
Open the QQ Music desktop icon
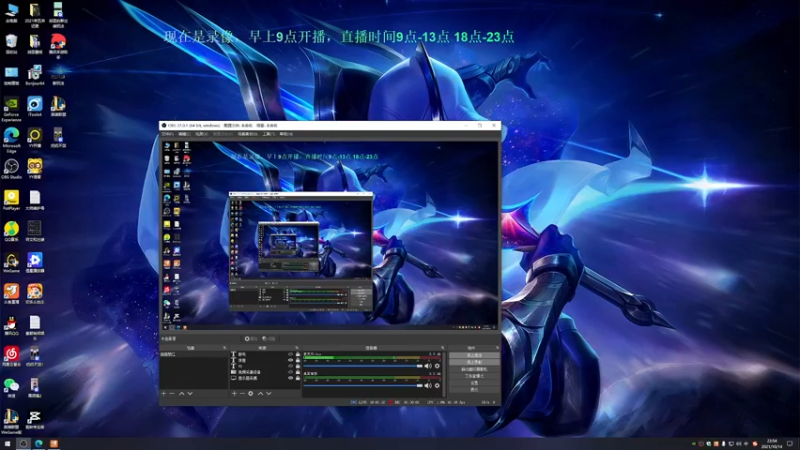click(x=11, y=231)
